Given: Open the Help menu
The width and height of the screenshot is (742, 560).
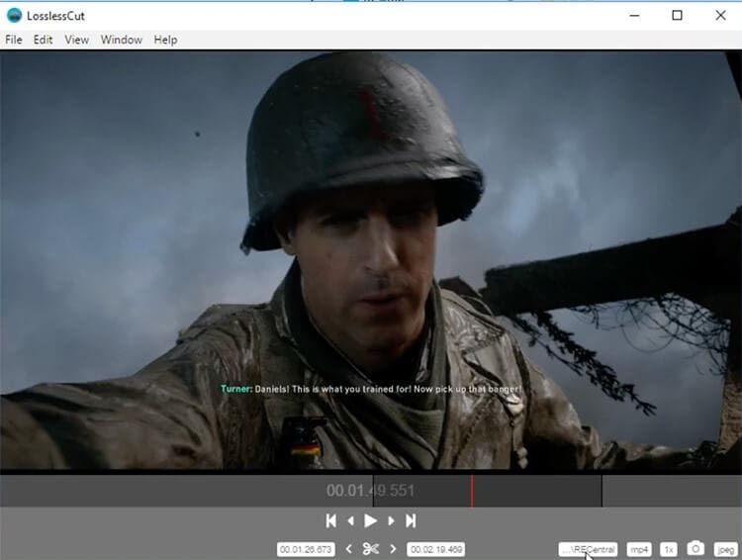Looking at the screenshot, I should pos(165,40).
